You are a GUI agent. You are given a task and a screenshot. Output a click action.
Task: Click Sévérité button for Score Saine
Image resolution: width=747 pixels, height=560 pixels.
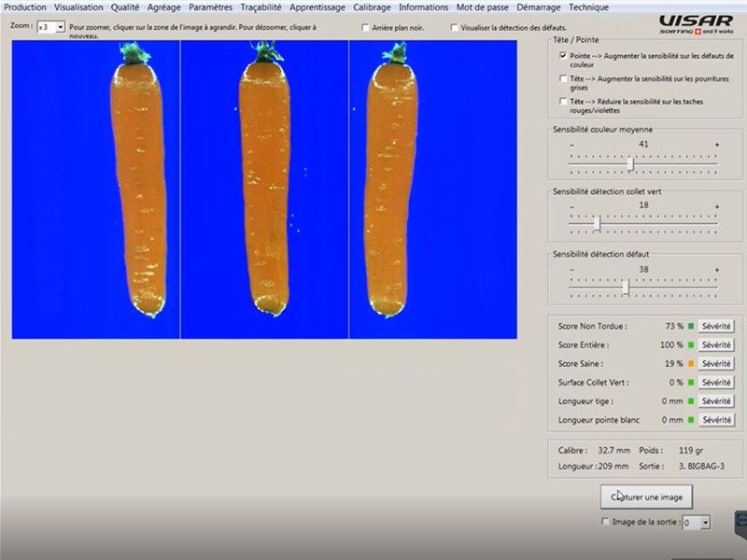[716, 364]
